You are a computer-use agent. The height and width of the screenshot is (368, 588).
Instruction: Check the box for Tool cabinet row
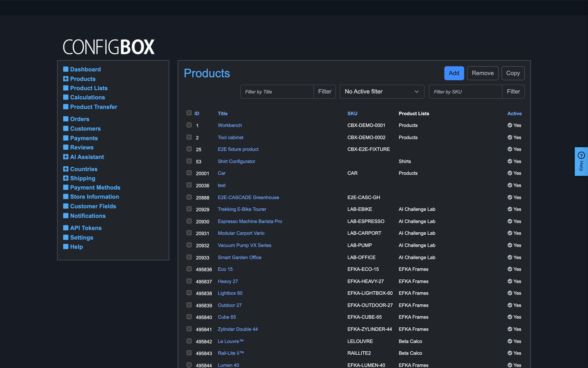pos(189,137)
